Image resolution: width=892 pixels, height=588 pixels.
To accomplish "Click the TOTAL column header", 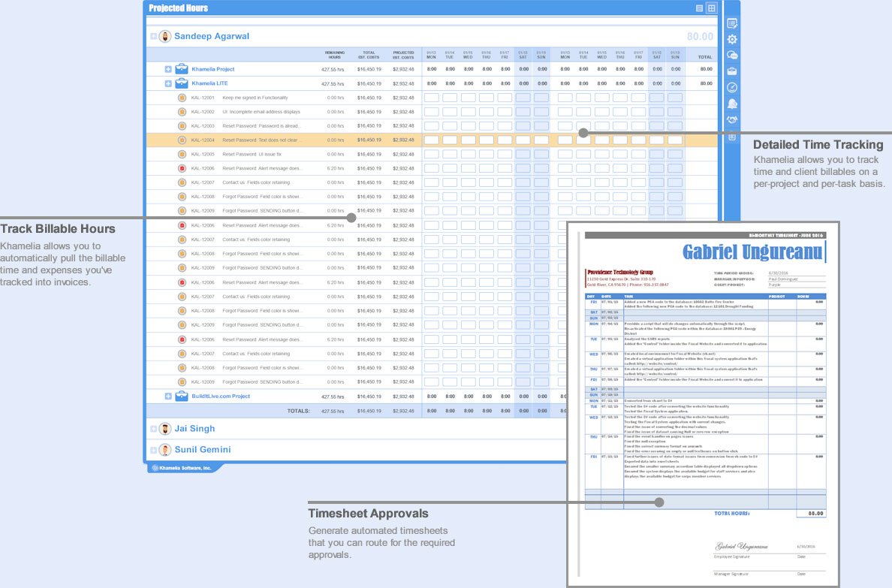I will tap(705, 57).
